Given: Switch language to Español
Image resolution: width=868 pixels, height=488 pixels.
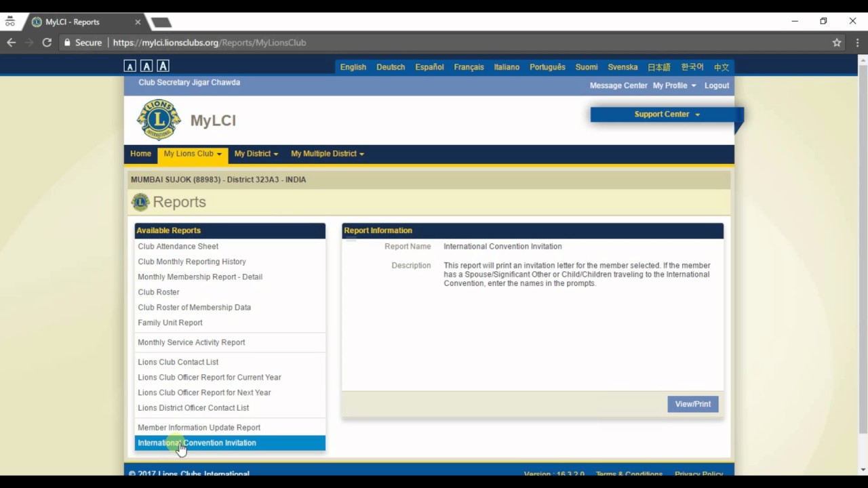Looking at the screenshot, I should [429, 67].
